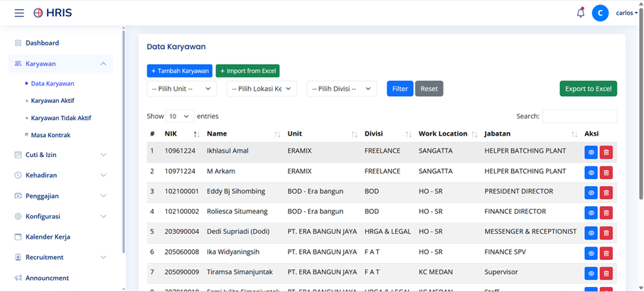Viewport: 644px width, 292px height.
Task: Open the Pilih Unit dropdown
Action: (181, 89)
